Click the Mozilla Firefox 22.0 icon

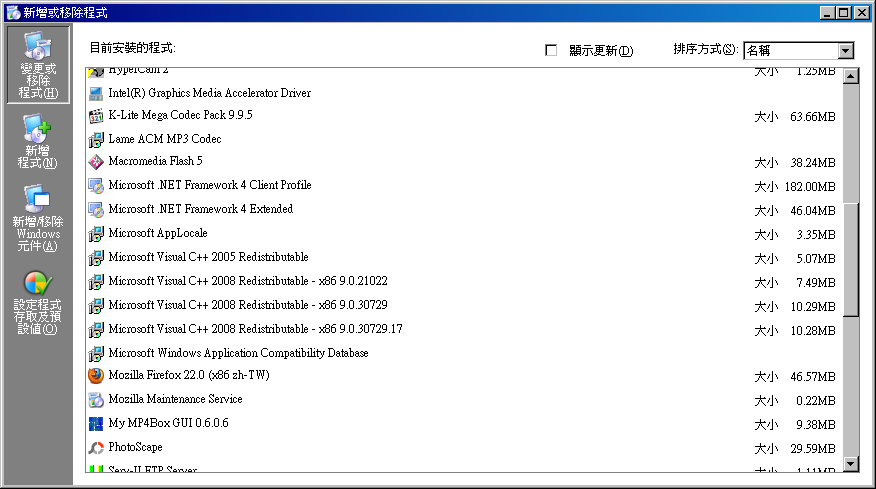(x=96, y=376)
